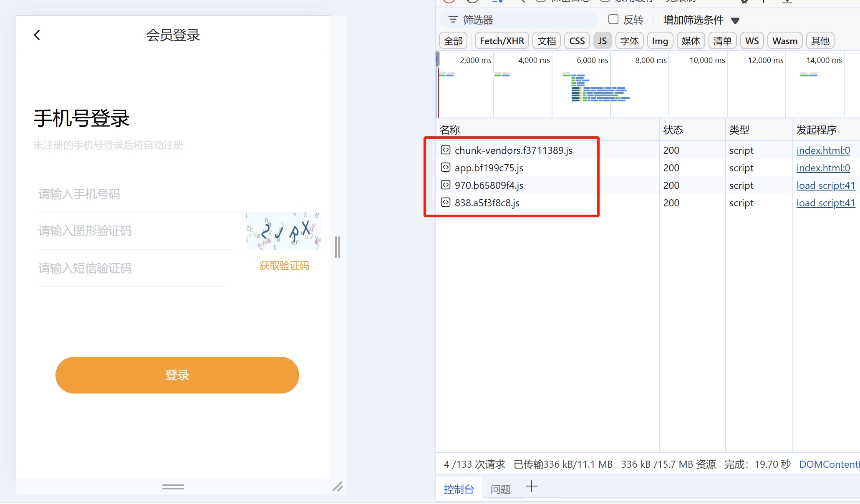Viewport: 860px width, 504px height.
Task: Sort requests by the 状态 column header
Action: tap(673, 130)
